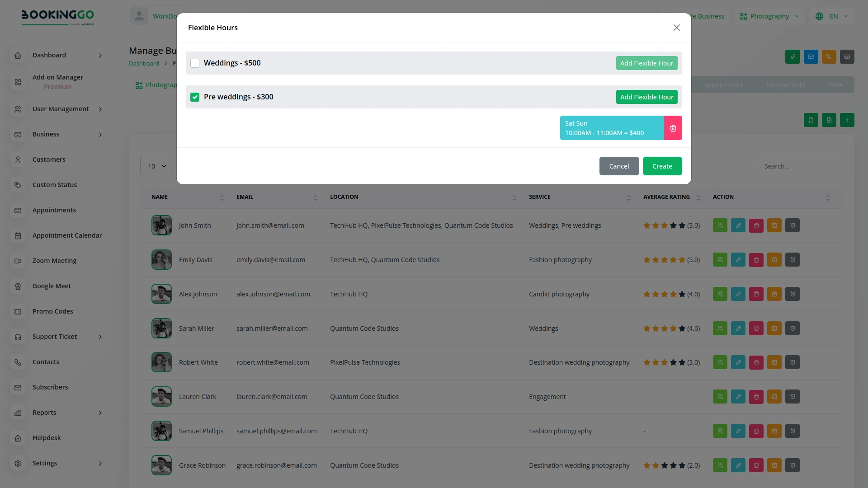Expand the Photography dropdown in the header
Screen dimensions: 868x488
(769, 16)
